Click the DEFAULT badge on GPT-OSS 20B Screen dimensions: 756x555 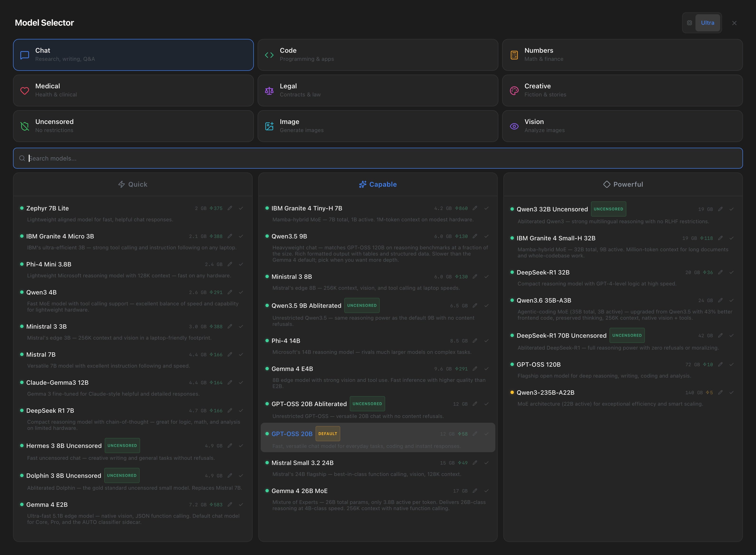(327, 434)
